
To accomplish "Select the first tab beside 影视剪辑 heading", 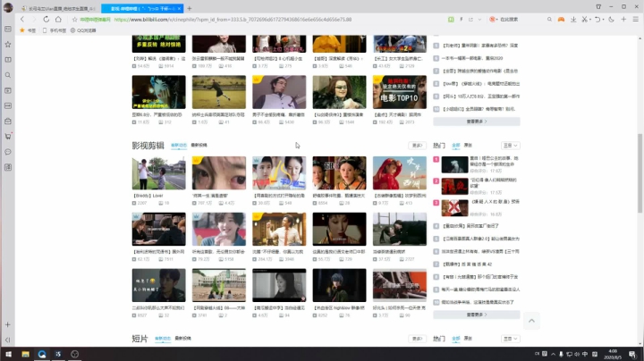I will click(179, 146).
